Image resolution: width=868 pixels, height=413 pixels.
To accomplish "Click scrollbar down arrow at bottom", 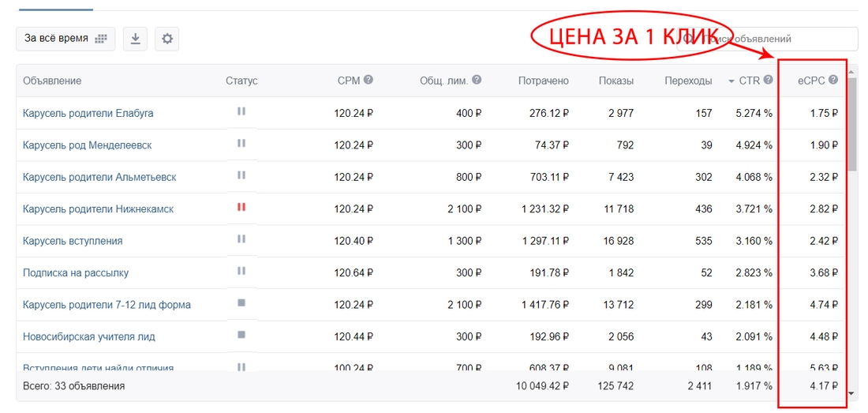I will [851, 392].
